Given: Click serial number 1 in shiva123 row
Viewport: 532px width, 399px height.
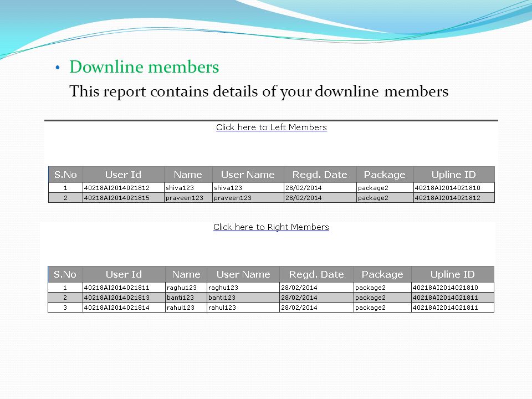Looking at the screenshot, I should [65, 188].
